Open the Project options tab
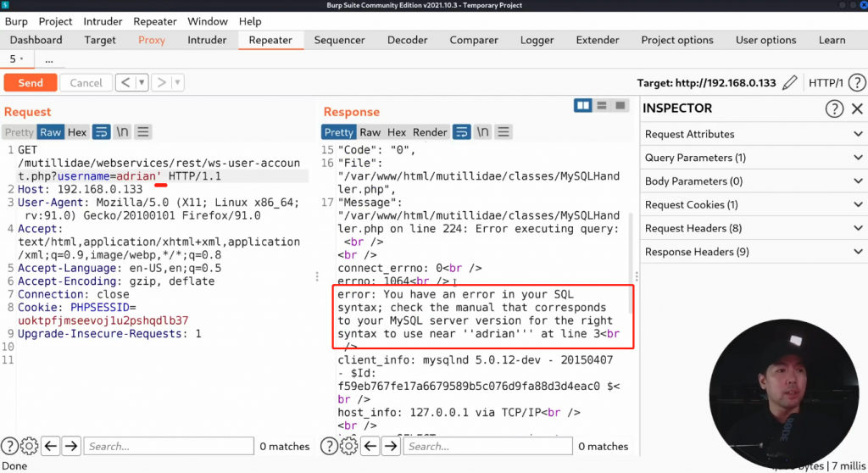The width and height of the screenshot is (868, 473). click(677, 40)
